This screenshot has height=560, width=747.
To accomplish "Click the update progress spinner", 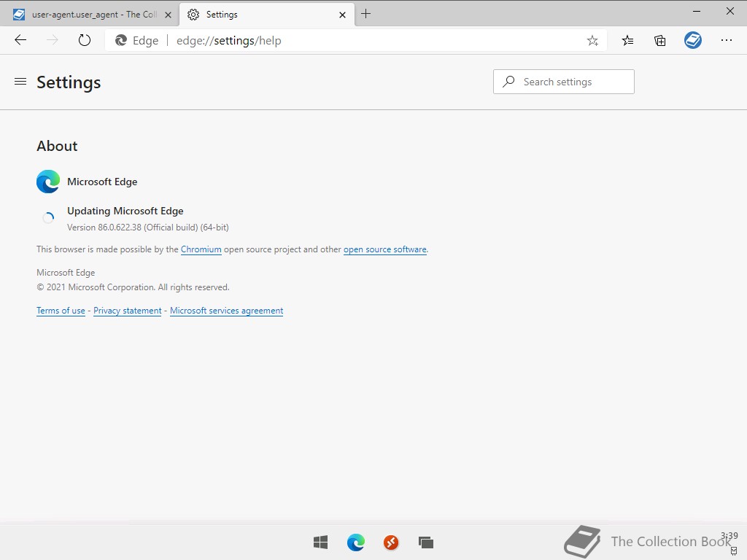I will tap(48, 218).
